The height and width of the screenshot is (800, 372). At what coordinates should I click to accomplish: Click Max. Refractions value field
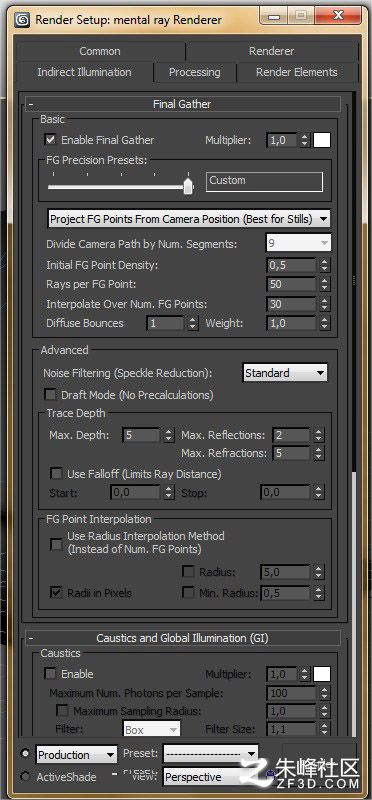point(291,453)
